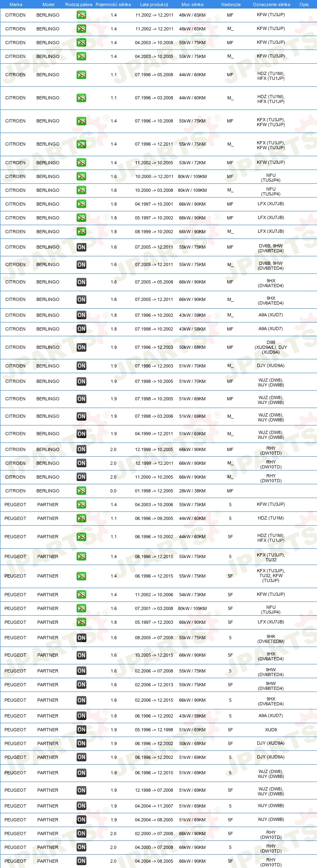The image size is (317, 868).
Task: Select the 02.2000 -> 07.2008 date cell
Action: click(154, 834)
